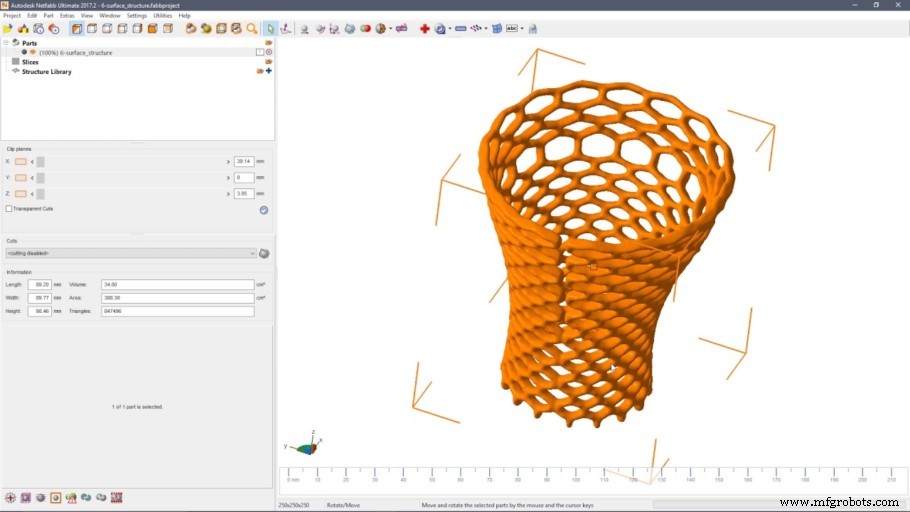
Task: Select the 6-surface_structure part in tree
Action: coord(75,52)
